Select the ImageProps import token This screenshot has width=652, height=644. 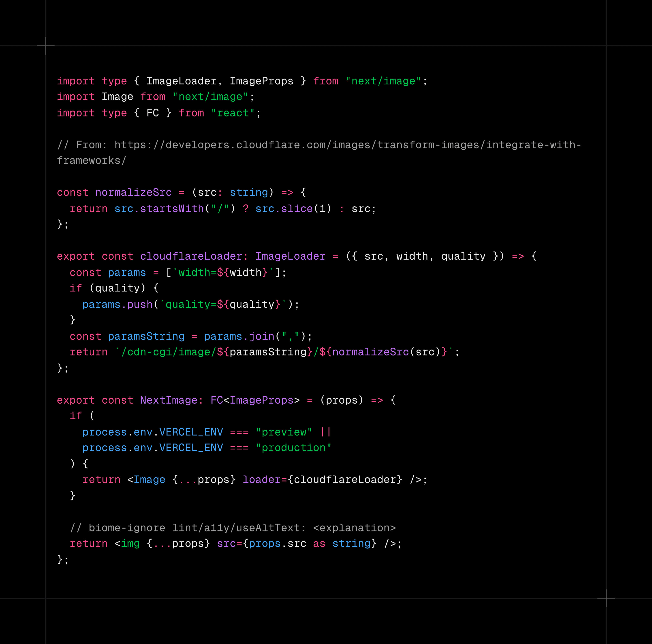262,81
